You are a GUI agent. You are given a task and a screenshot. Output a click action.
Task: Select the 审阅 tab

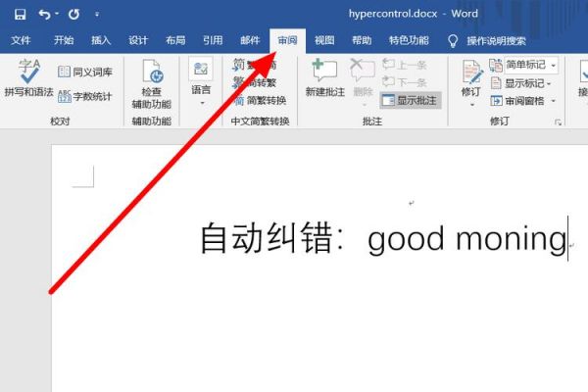coord(287,40)
